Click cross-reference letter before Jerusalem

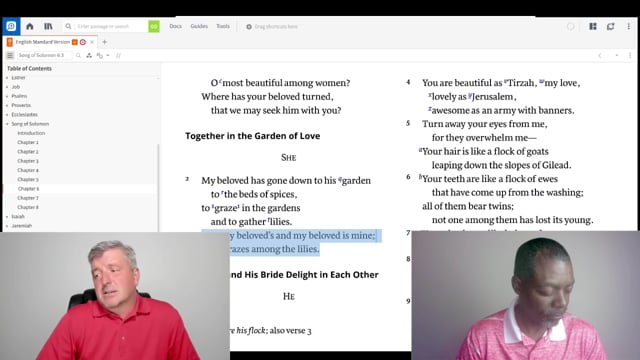470,95
